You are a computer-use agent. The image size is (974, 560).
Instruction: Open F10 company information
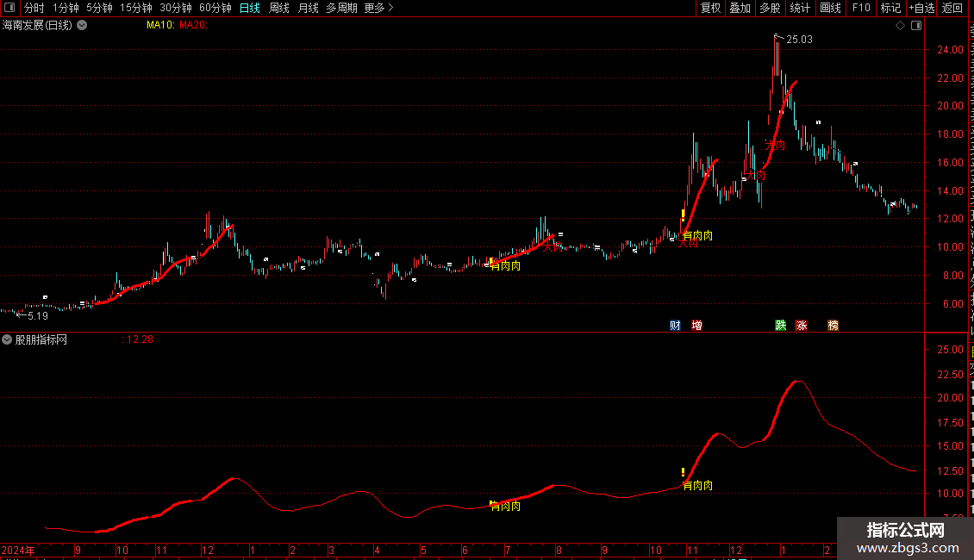[x=861, y=8]
